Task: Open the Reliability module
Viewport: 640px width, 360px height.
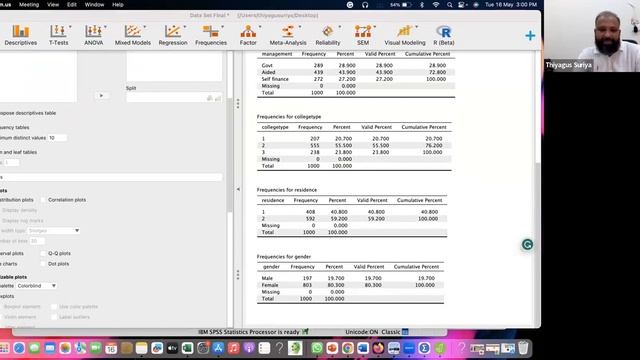Action: 327,35
